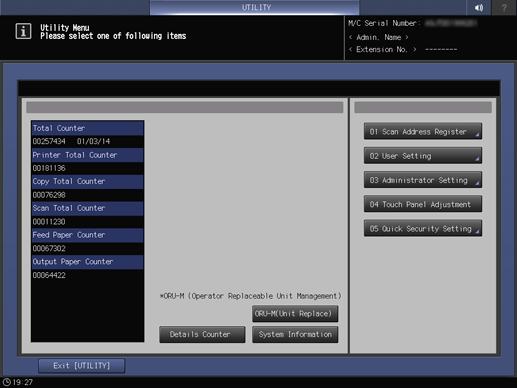This screenshot has width=517, height=388.
Task: Click the information icon beside Utility Menu
Action: click(23, 31)
